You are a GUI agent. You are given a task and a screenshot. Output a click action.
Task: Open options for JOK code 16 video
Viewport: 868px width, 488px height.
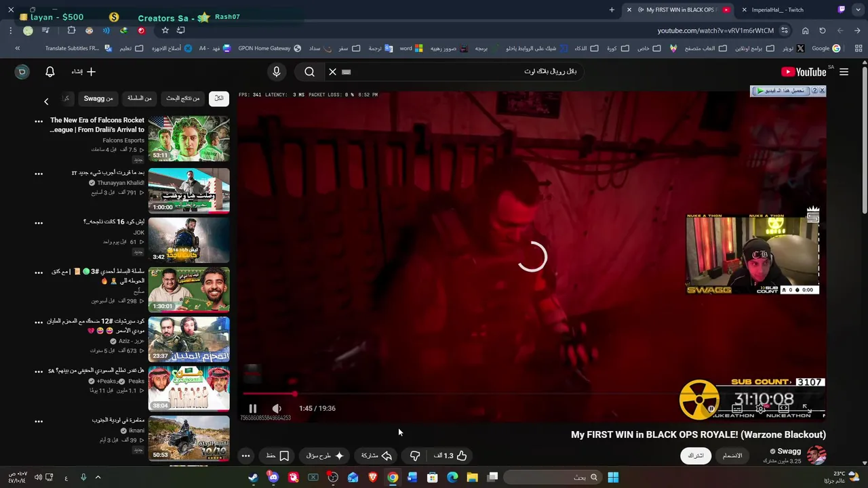pos(39,222)
